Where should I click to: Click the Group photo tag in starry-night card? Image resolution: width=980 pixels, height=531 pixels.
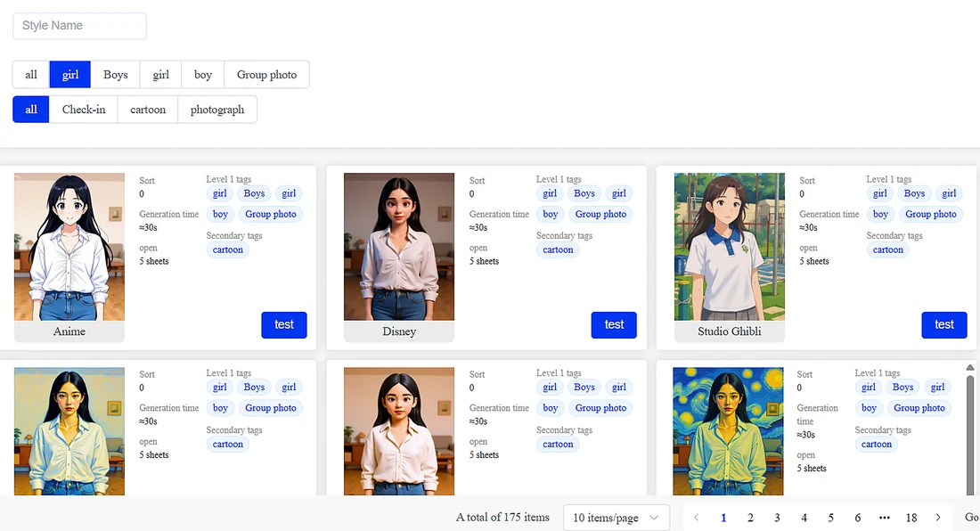coord(919,408)
